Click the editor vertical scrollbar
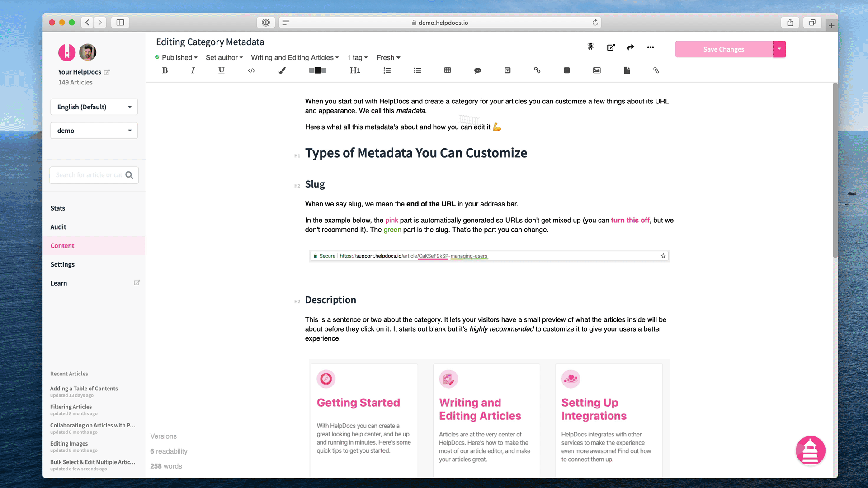The width and height of the screenshot is (868, 488). (835, 170)
